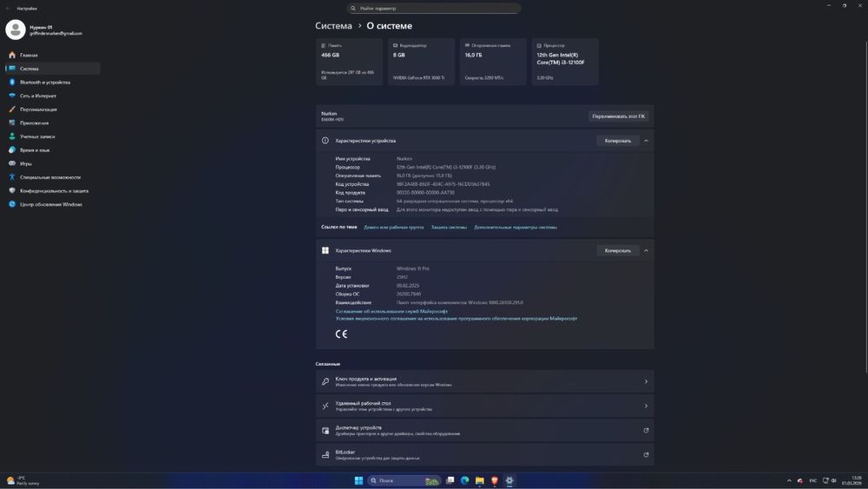Click the Settings gear on the taskbar
Screen dimensions: 868x489
(510, 480)
